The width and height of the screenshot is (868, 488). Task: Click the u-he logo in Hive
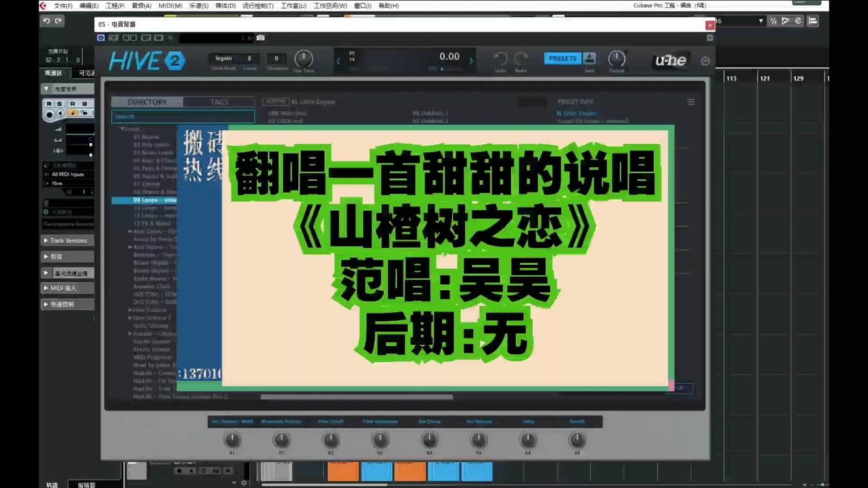(670, 60)
